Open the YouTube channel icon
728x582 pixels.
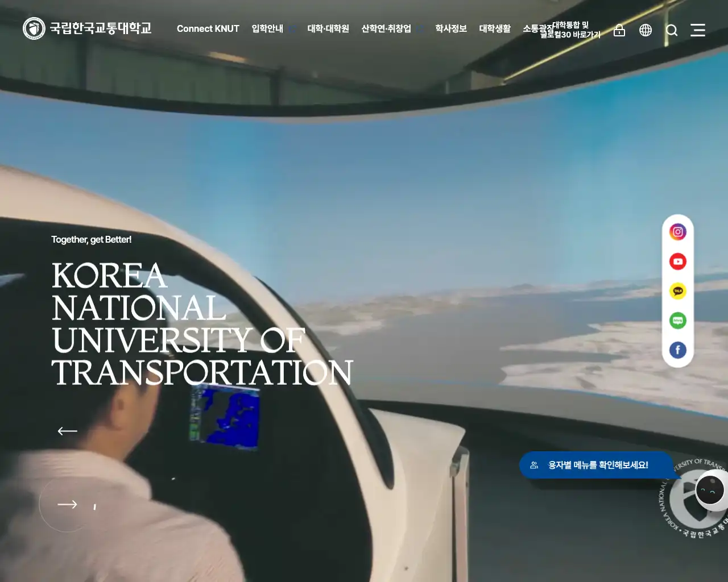click(x=677, y=261)
